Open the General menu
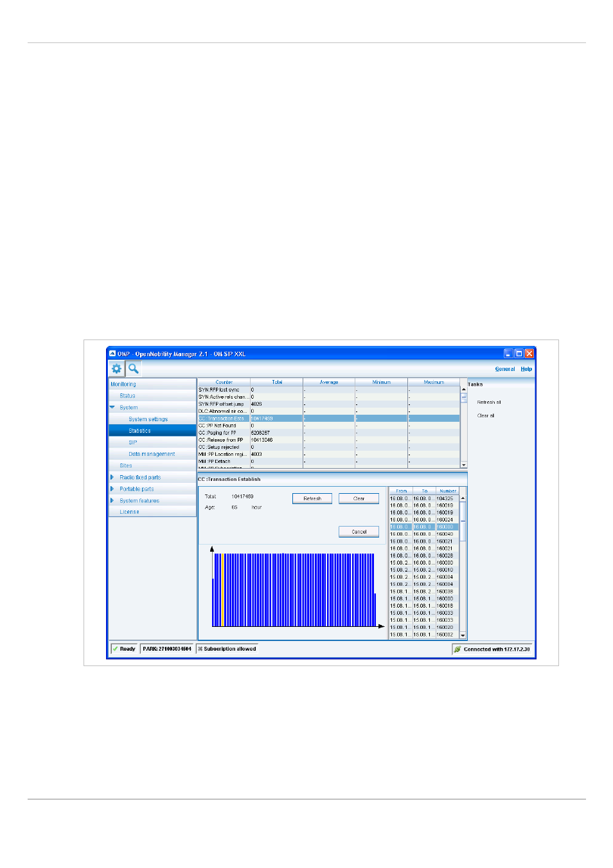This screenshot has width=613, height=868. pyautogui.click(x=505, y=369)
